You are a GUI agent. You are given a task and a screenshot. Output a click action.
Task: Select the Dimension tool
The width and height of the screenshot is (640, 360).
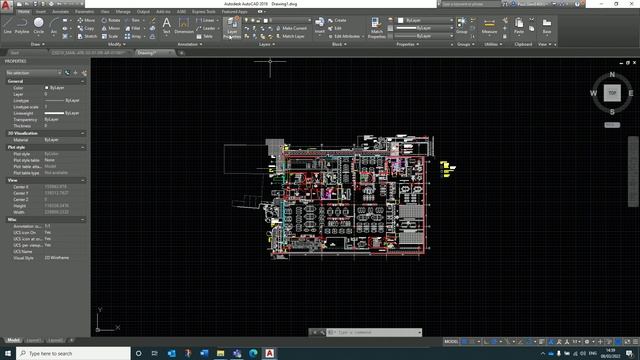pos(184,25)
